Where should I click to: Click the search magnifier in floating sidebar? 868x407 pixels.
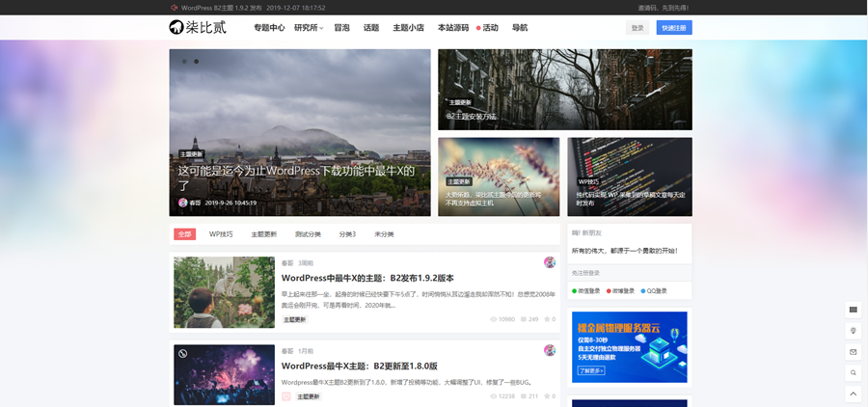point(854,372)
